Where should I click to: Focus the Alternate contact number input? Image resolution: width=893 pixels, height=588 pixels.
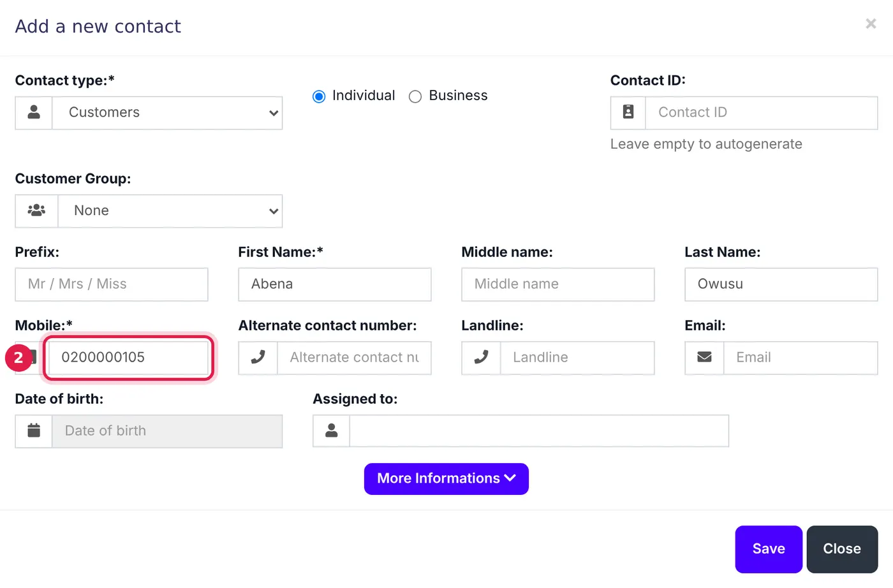(354, 358)
